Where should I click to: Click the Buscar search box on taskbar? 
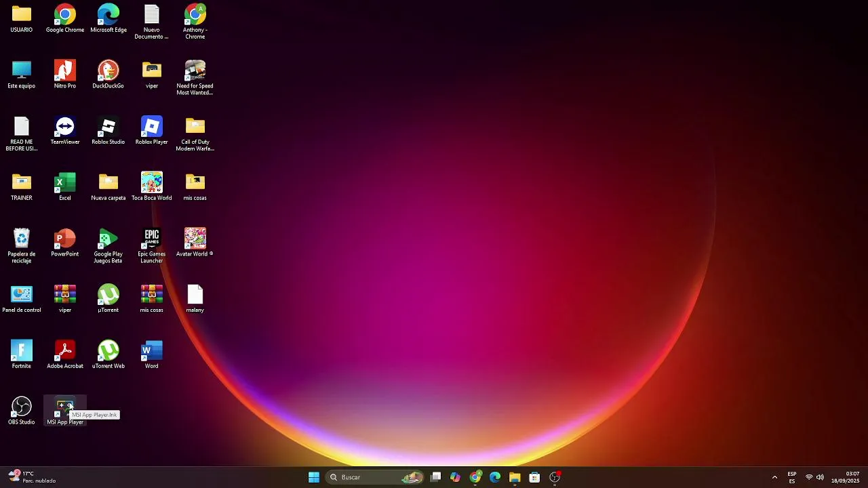click(x=375, y=477)
